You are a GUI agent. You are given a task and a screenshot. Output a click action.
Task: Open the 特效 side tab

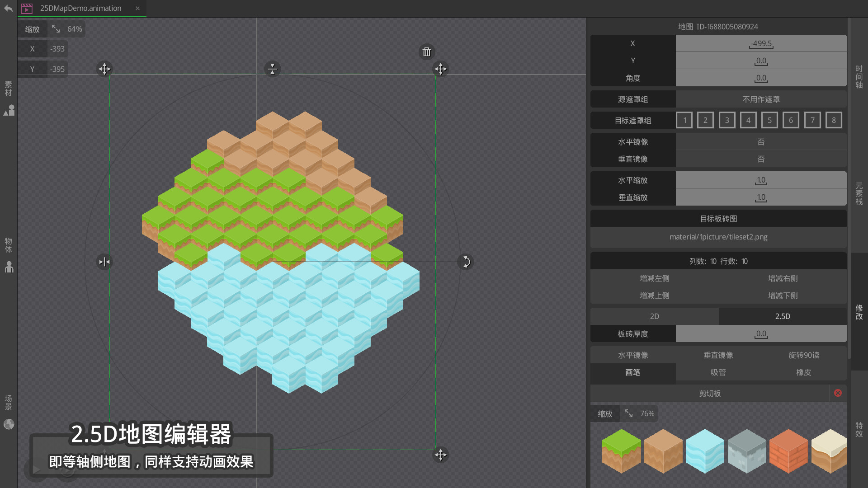[x=859, y=429]
